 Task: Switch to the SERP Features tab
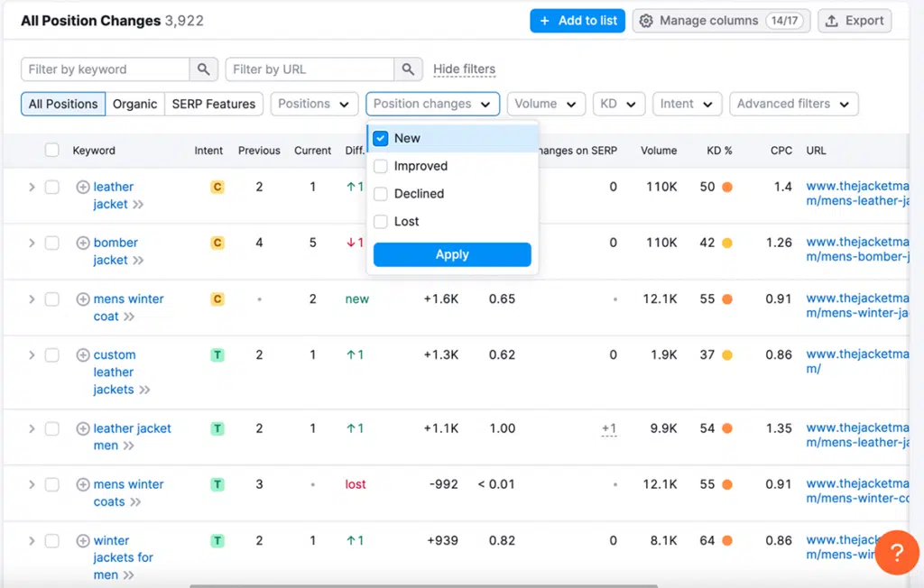point(213,104)
